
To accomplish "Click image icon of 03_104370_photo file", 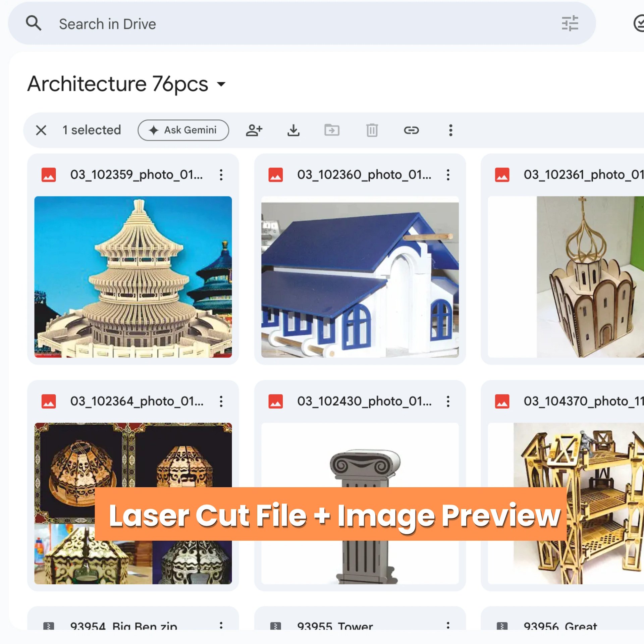I will tap(502, 401).
